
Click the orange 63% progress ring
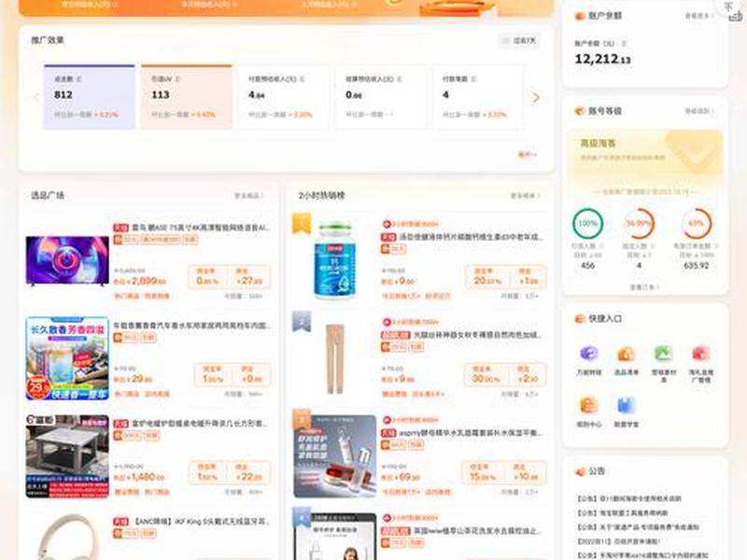click(x=697, y=223)
